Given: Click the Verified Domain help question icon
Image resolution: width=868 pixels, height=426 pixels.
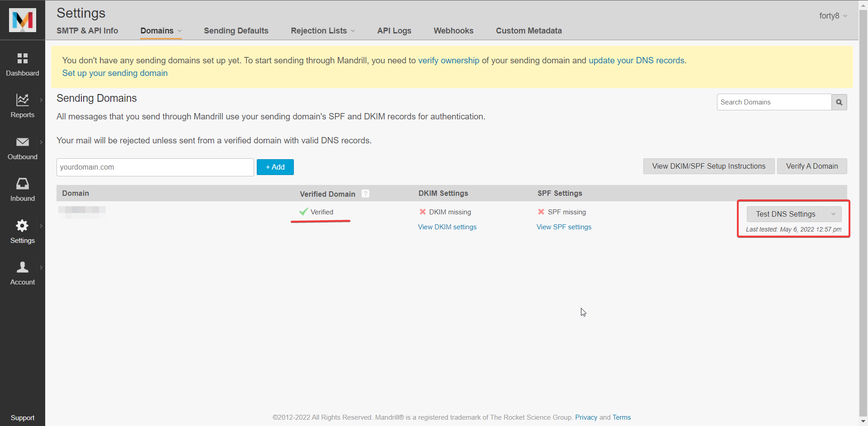Looking at the screenshot, I should pyautogui.click(x=366, y=194).
